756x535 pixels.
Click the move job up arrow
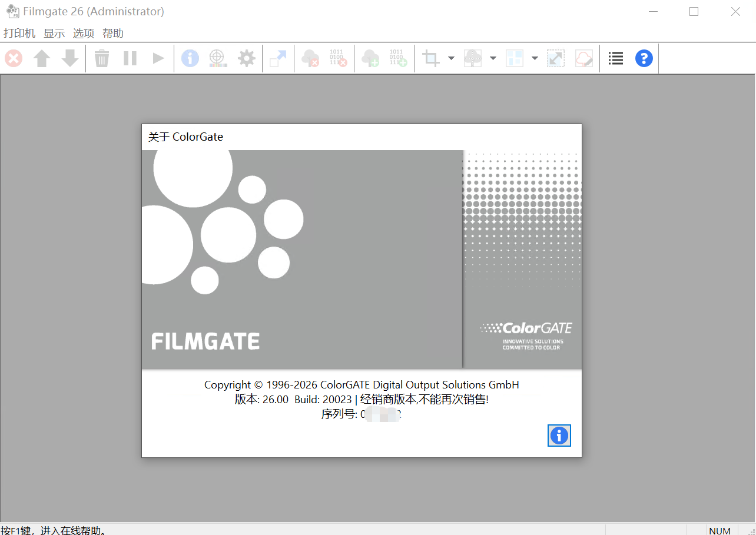pos(41,58)
